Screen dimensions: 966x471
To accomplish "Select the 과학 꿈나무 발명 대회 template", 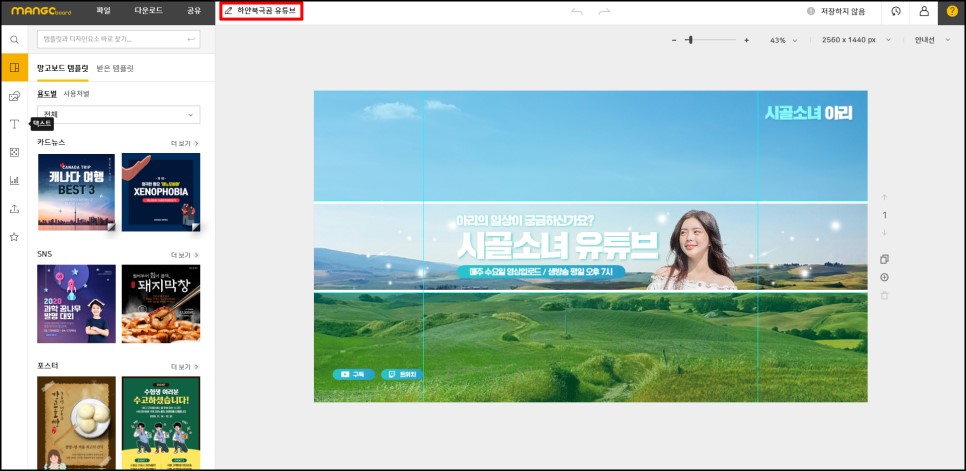I will (76, 304).
